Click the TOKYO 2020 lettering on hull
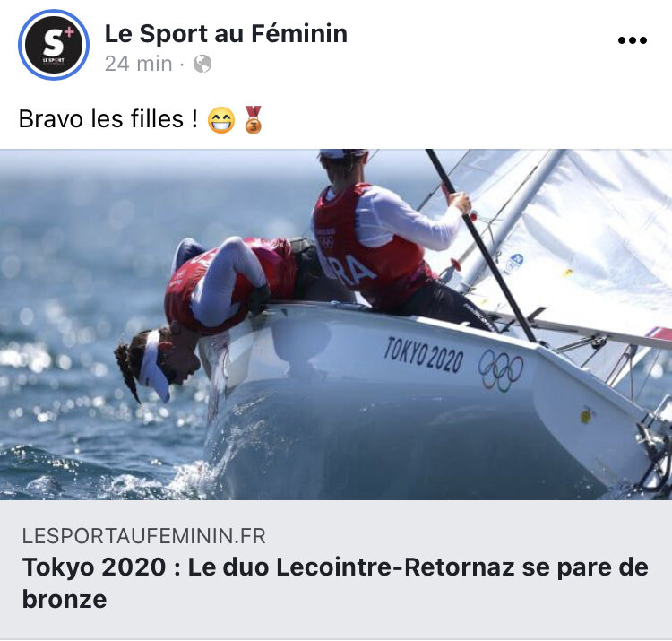This screenshot has height=641, width=672. (x=424, y=354)
